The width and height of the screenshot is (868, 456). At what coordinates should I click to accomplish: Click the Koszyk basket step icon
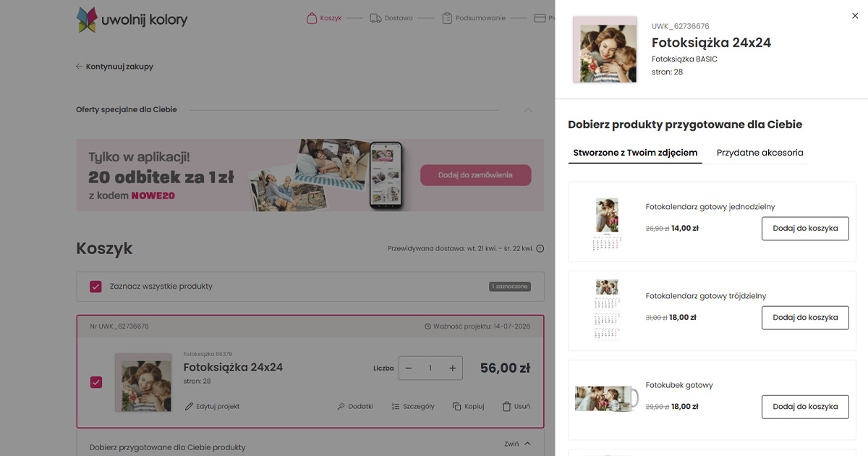[311, 18]
